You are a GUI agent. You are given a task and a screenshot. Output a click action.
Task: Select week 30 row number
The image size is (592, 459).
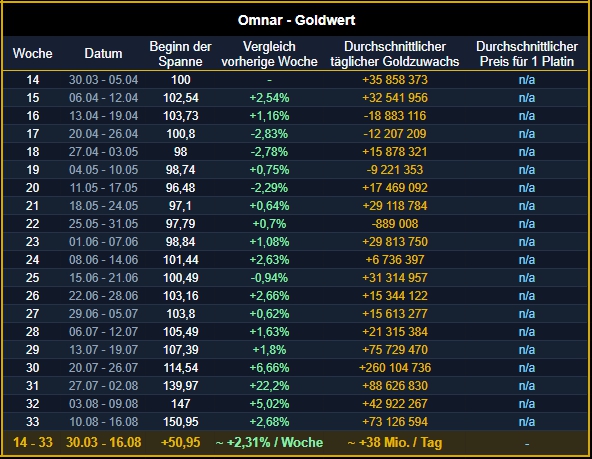tap(32, 368)
